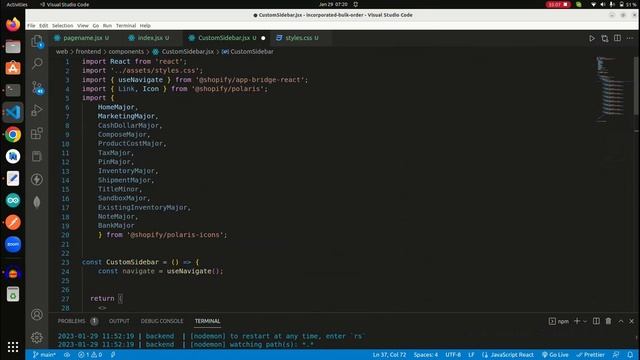Open errors and warnings status indicator
640x360 pixels.
tap(90, 355)
